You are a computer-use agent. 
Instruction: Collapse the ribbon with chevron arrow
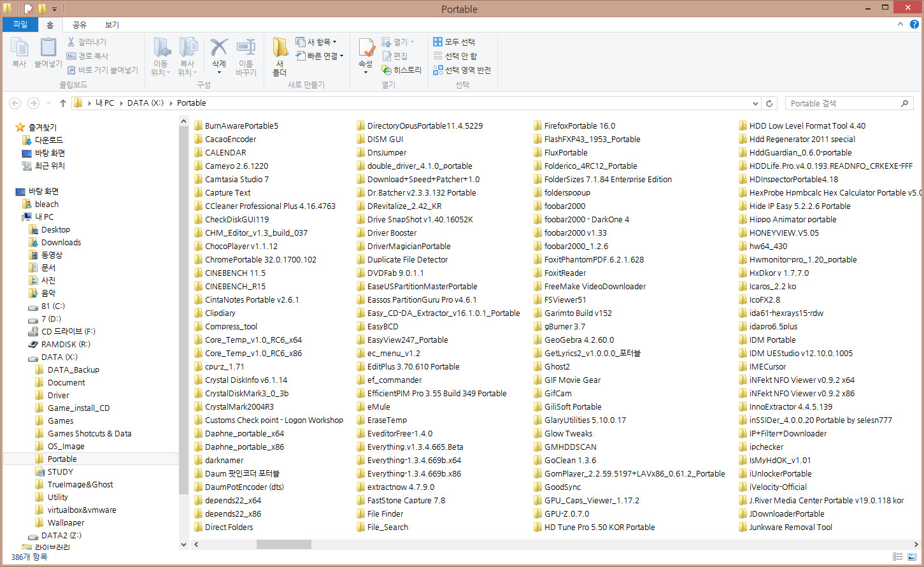[900, 24]
